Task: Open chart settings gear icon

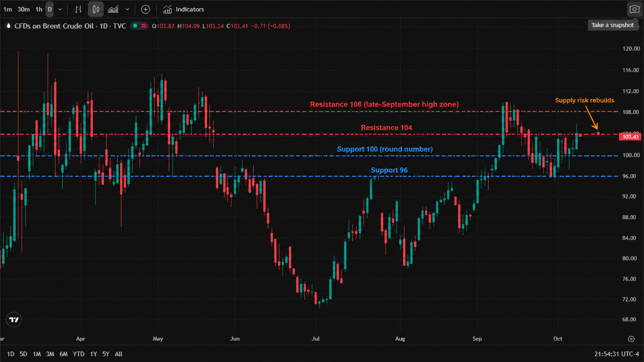Action: click(x=631, y=339)
